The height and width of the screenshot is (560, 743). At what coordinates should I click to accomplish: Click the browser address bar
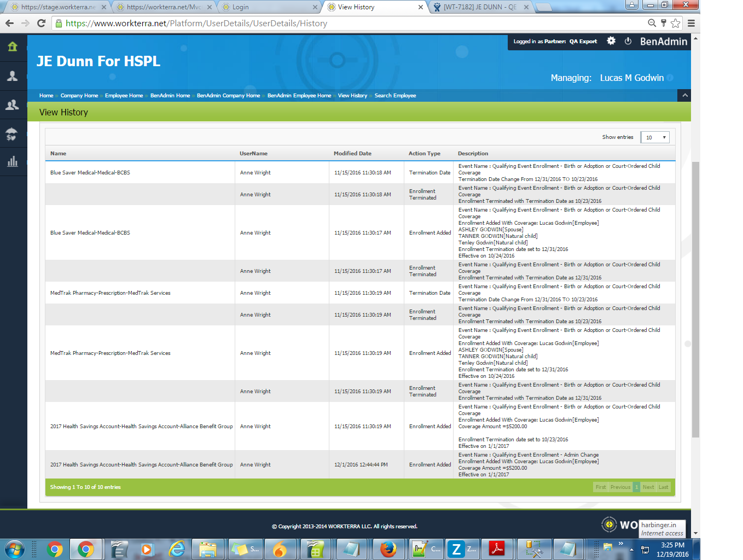click(x=350, y=23)
